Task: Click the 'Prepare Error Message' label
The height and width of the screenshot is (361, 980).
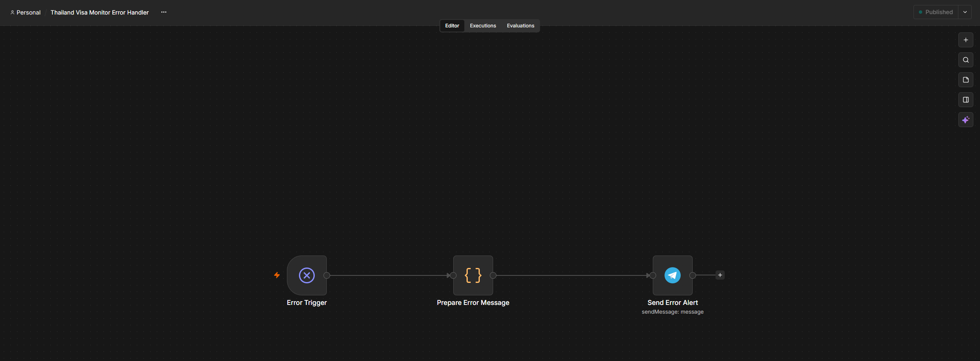Action: 473,303
